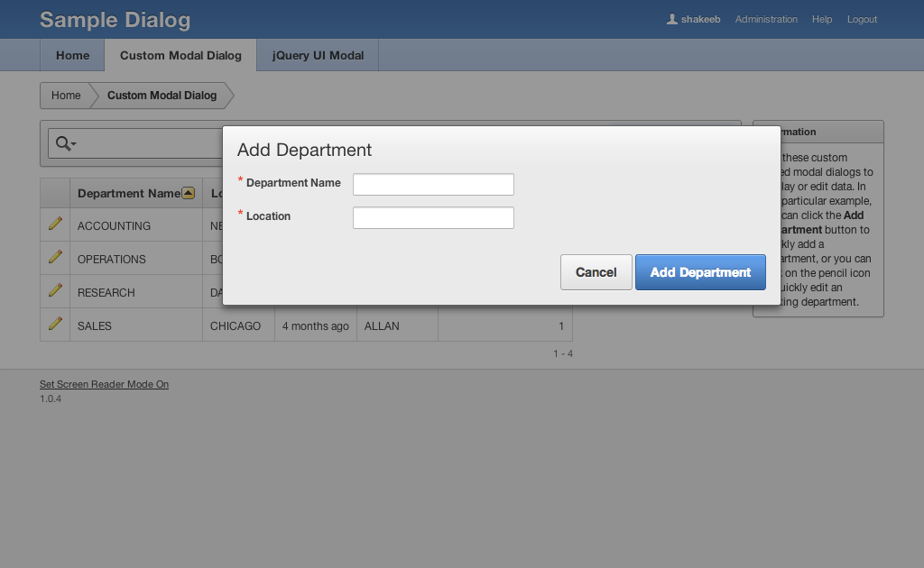Log out using the Logout link
Screen dimensions: 924x568
coord(862,19)
